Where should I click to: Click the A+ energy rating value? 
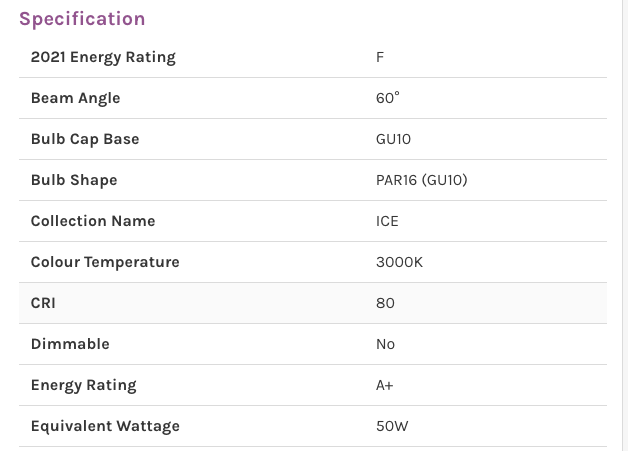pos(384,385)
